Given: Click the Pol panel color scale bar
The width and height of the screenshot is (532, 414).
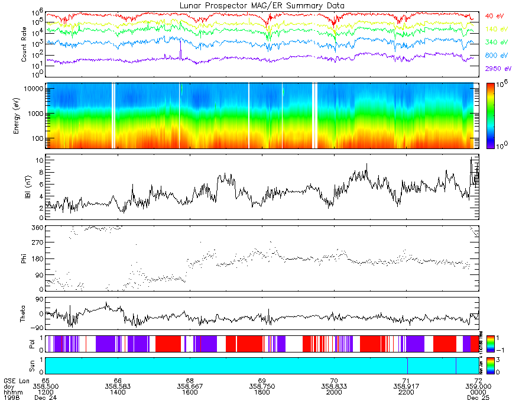Looking at the screenshot, I should point(490,344).
